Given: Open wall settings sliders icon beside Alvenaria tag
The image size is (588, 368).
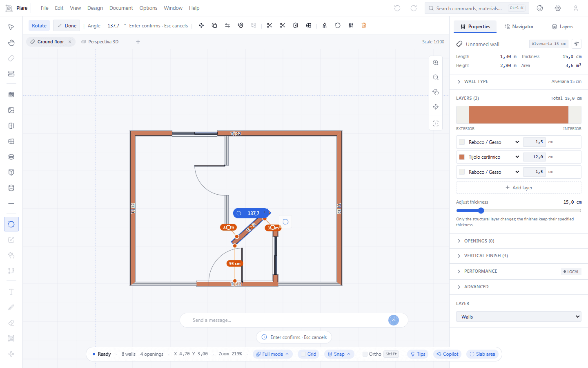Looking at the screenshot, I should 577,44.
